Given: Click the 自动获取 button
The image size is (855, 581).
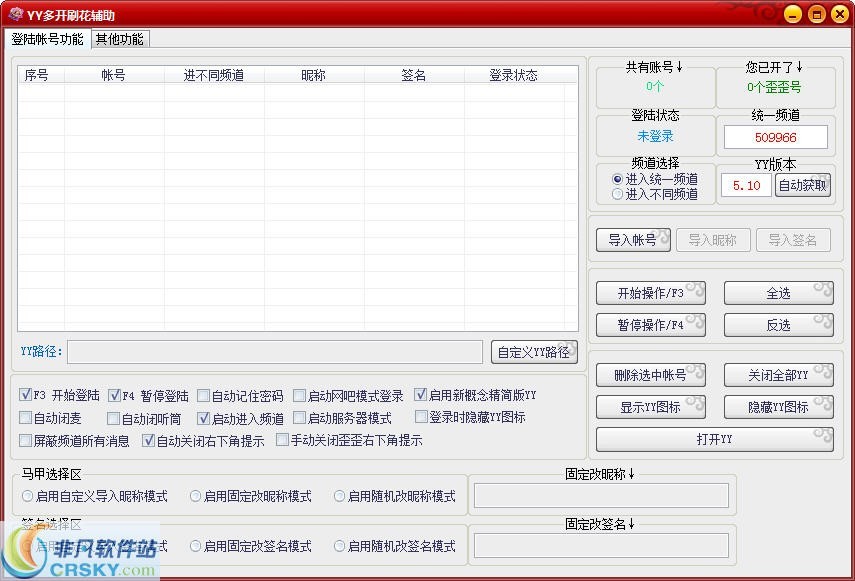Looking at the screenshot, I should (x=803, y=185).
